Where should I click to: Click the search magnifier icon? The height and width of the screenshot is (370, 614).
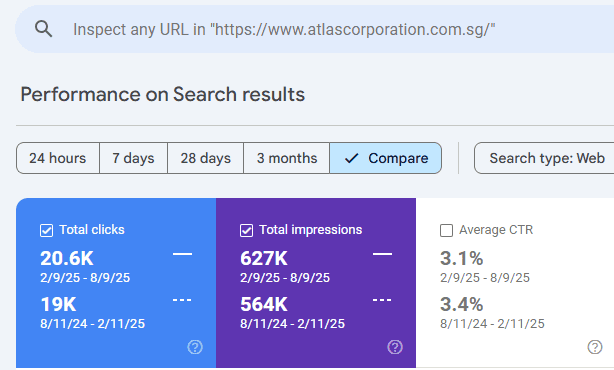tap(43, 29)
